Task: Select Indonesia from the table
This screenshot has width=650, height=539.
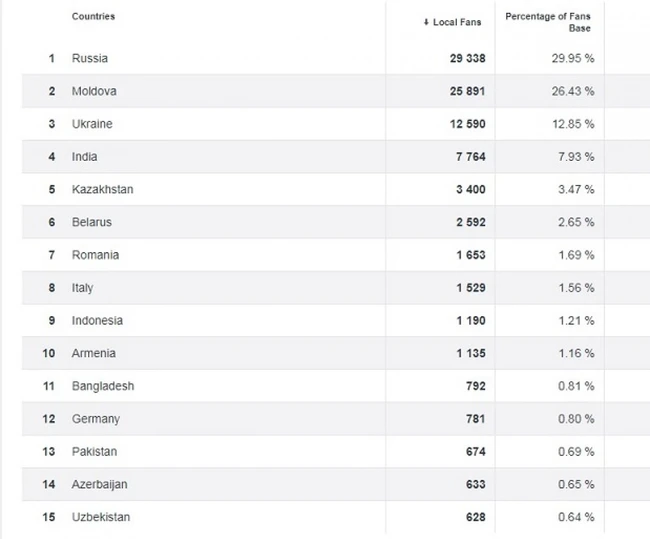Action: [x=97, y=320]
